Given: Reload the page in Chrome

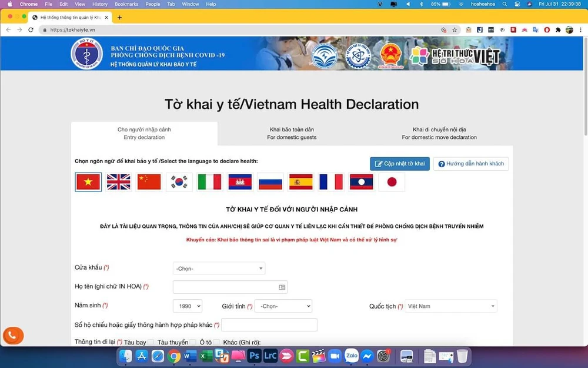Looking at the screenshot, I should coord(31,30).
